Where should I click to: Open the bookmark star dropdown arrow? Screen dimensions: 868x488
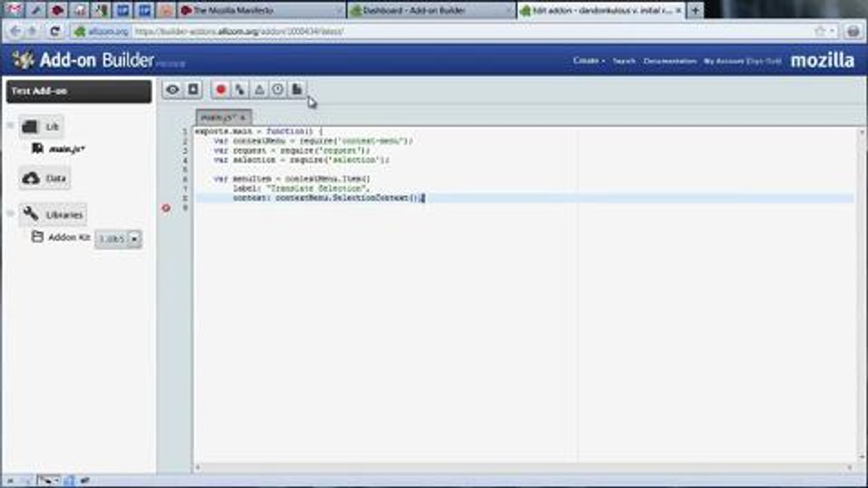pyautogui.click(x=832, y=31)
